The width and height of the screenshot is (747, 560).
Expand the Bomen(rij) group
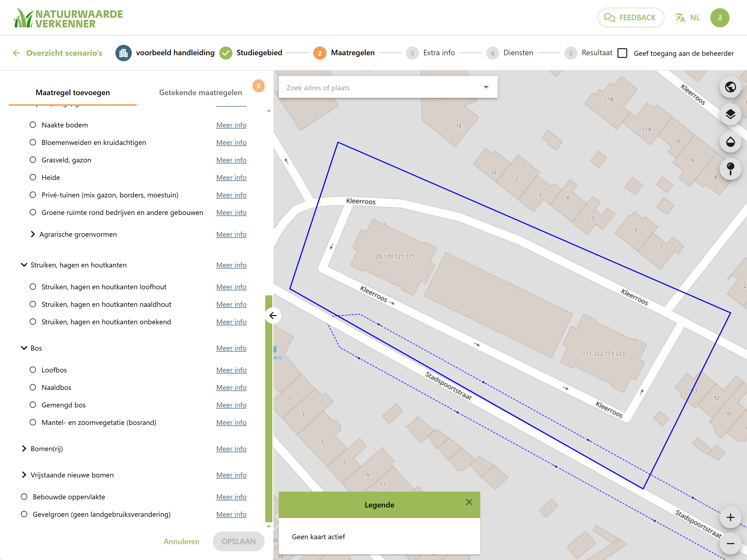tap(24, 448)
